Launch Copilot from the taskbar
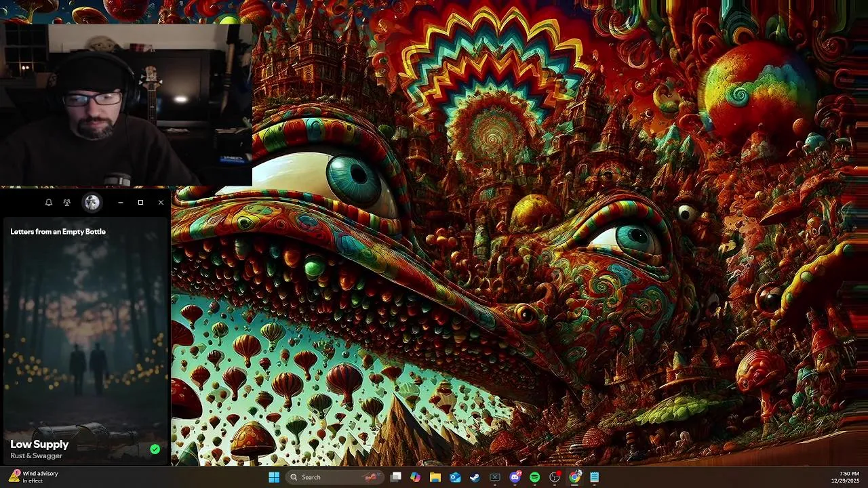This screenshot has width=868, height=488. pyautogui.click(x=416, y=477)
